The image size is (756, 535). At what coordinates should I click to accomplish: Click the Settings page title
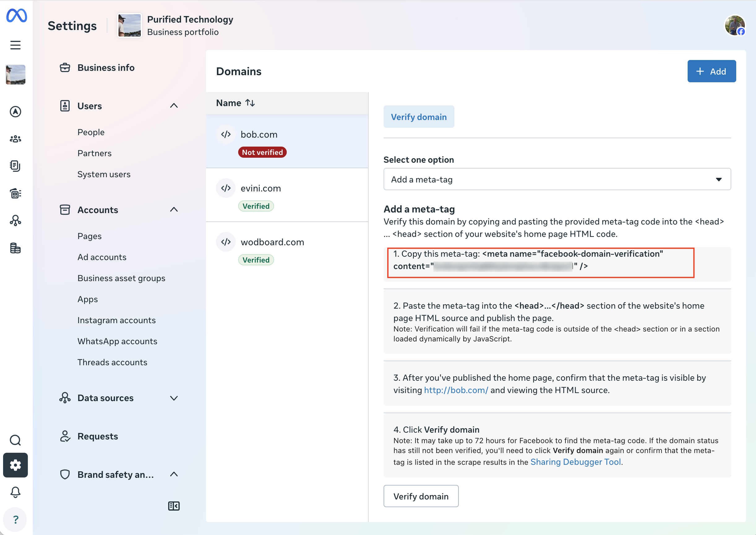coord(72,25)
